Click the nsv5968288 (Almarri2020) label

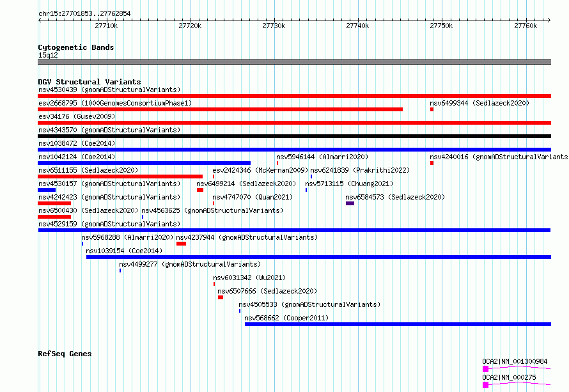[x=127, y=237]
